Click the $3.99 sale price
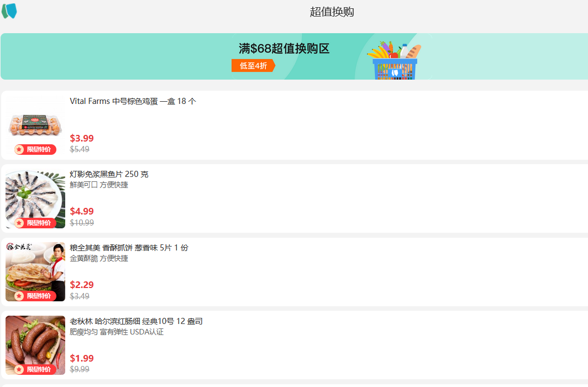 pyautogui.click(x=82, y=138)
